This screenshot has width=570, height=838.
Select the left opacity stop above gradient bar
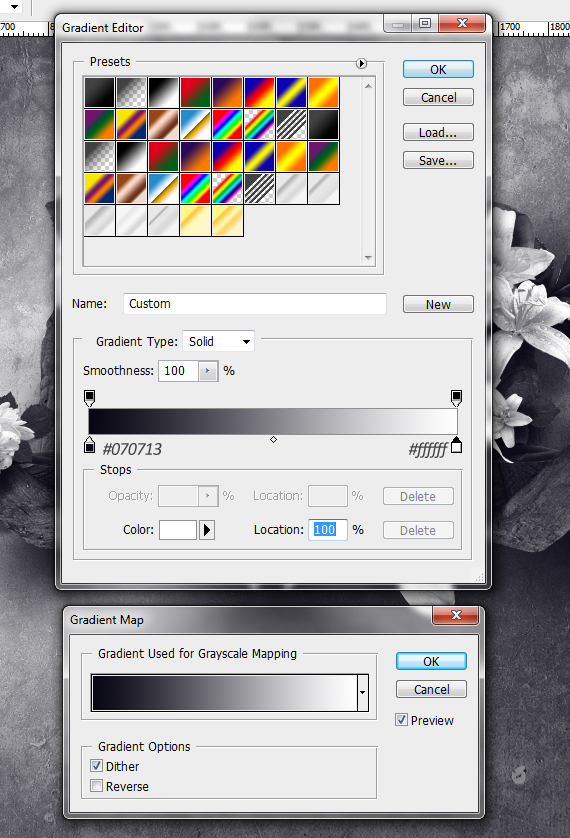90,398
